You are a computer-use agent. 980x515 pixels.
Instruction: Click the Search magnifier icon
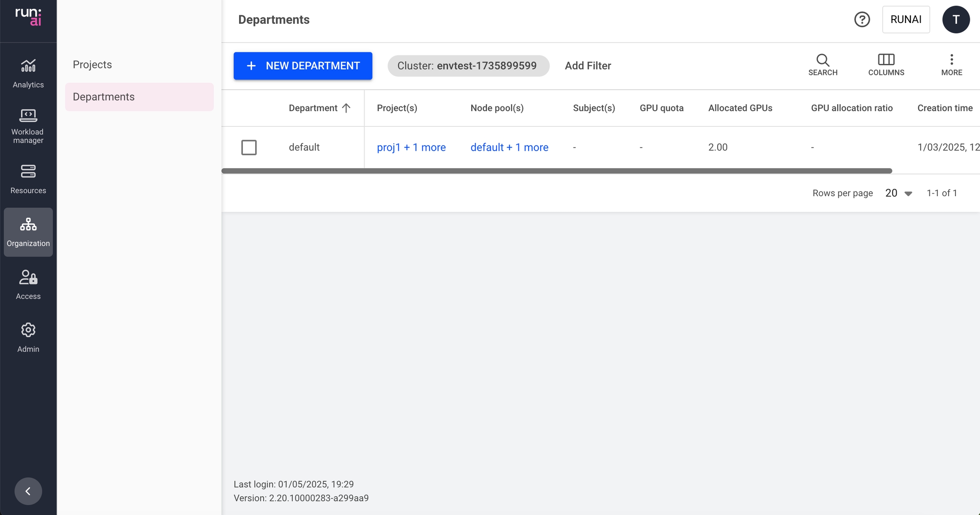tap(823, 60)
